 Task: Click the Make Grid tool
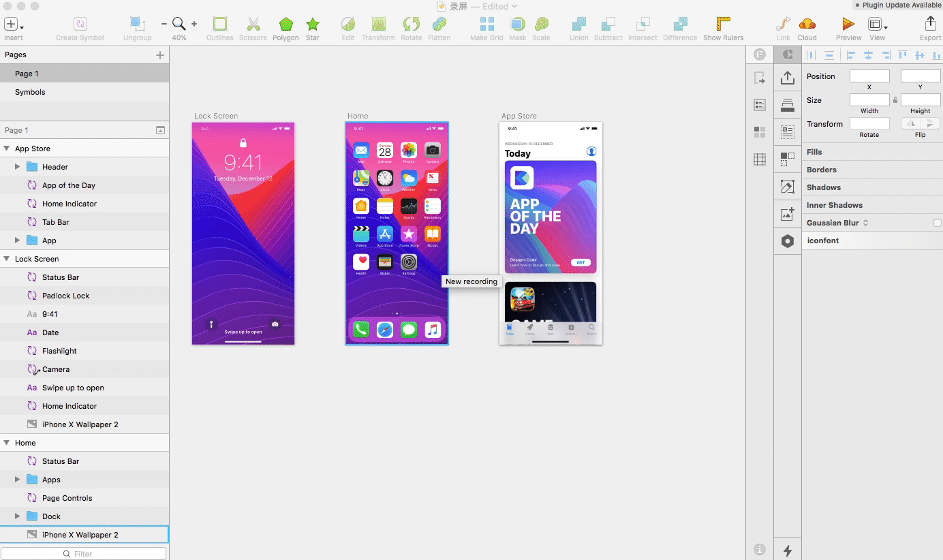[486, 25]
